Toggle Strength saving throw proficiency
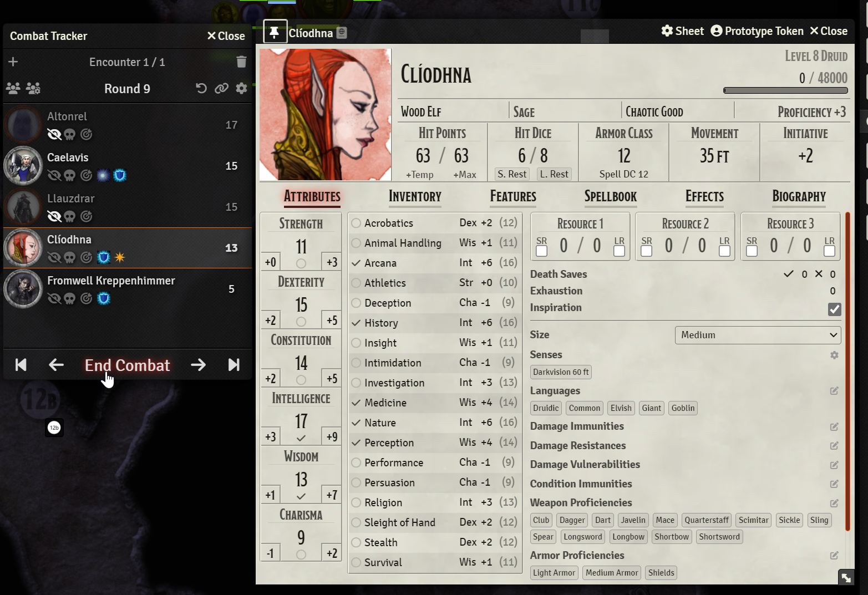 301,263
